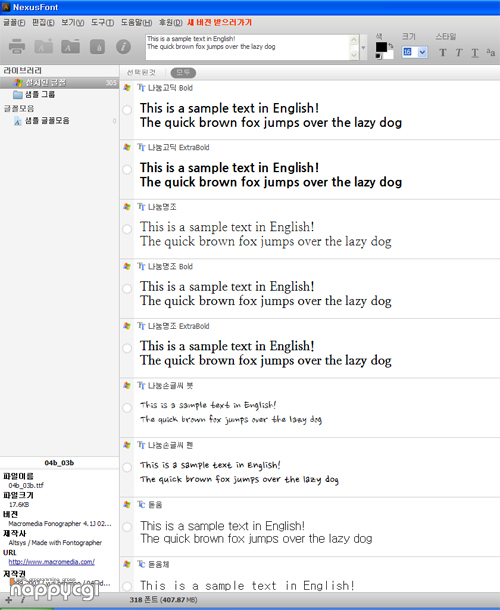Click the white background color swatch
The height and width of the screenshot is (610, 500).
pyautogui.click(x=389, y=54)
